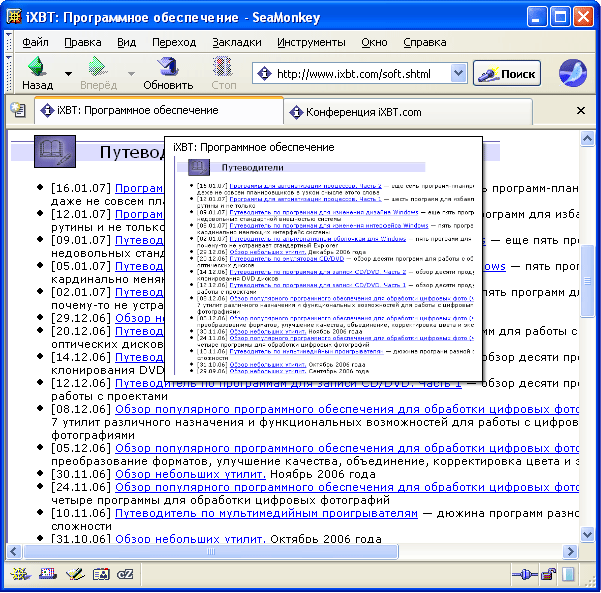Open the 30.11.06 Обзор небольших утилит link
Viewport: 601px width, 593px height.
click(x=190, y=475)
